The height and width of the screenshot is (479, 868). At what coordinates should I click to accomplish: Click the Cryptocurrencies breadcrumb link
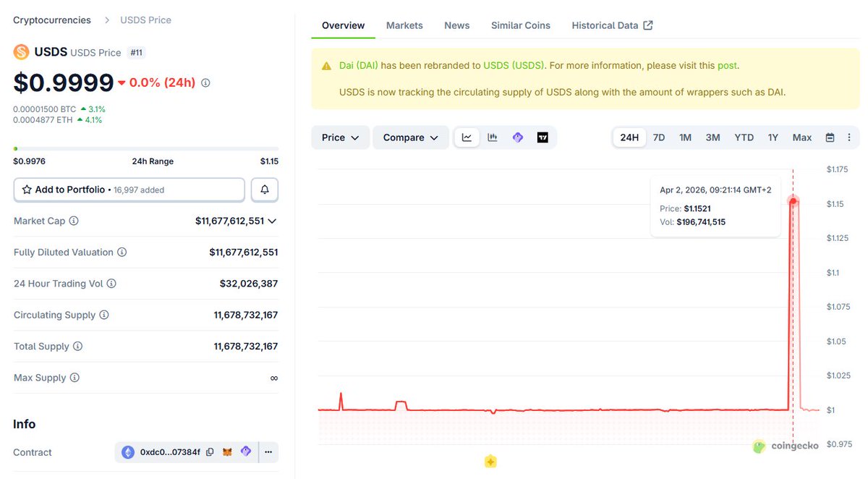(x=52, y=20)
